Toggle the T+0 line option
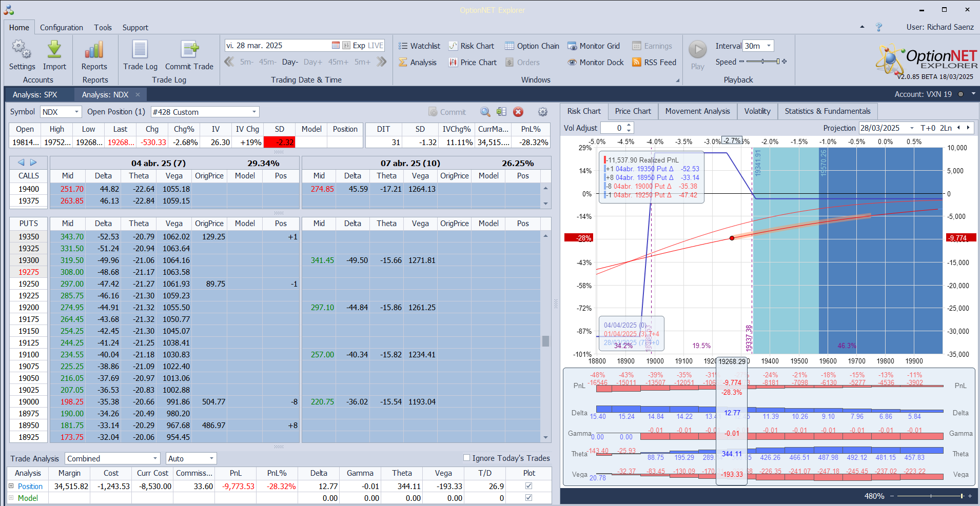Viewport: 980px width, 506px height. coord(928,128)
